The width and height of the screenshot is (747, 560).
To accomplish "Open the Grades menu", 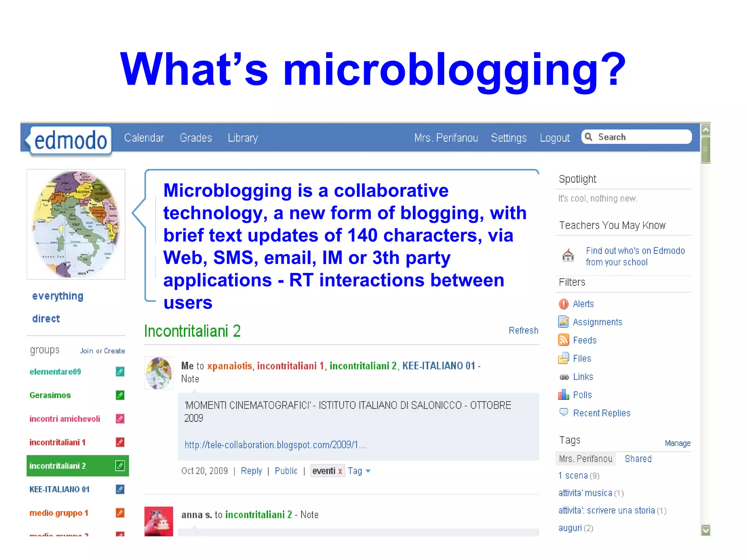I will [196, 138].
